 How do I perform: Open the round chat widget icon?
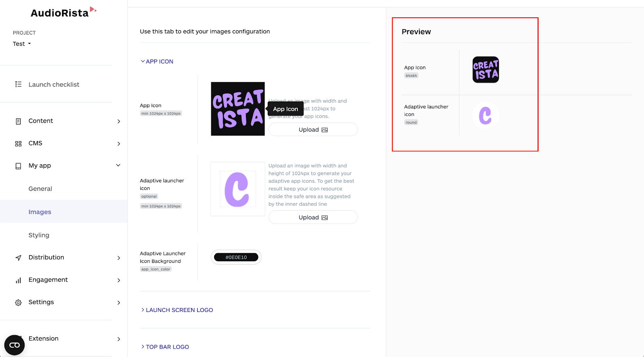(14, 345)
